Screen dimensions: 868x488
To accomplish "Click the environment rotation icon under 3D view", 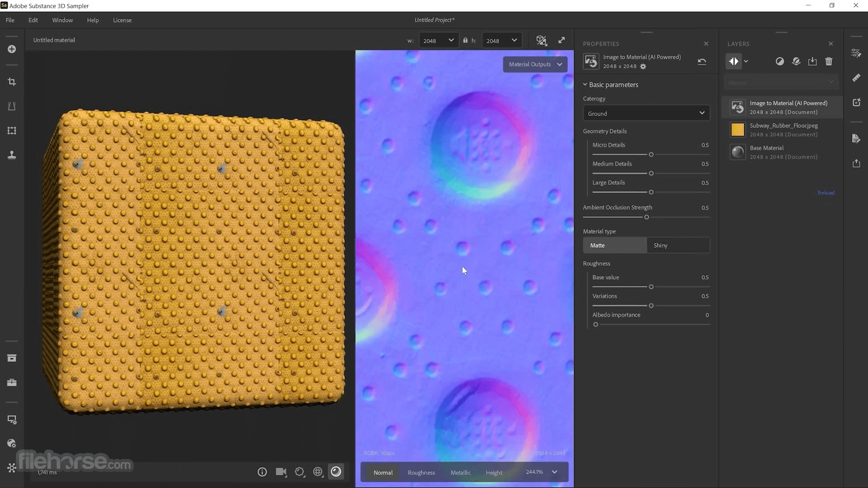I will point(300,472).
